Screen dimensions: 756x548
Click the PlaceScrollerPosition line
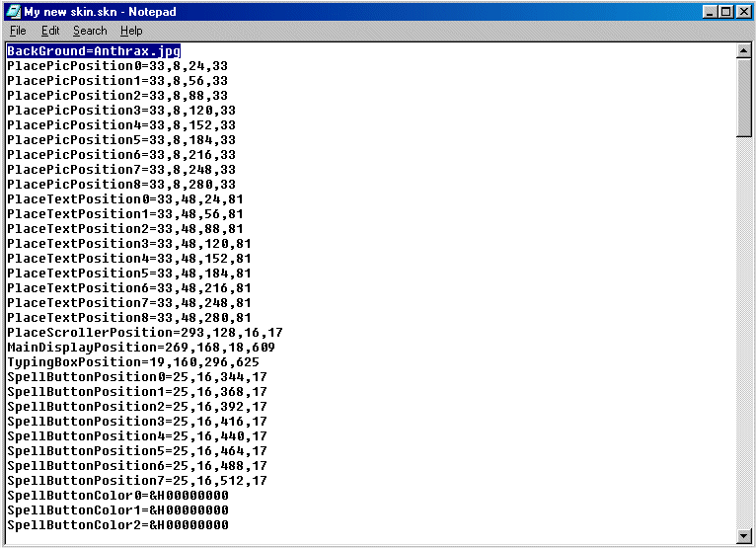pos(144,333)
